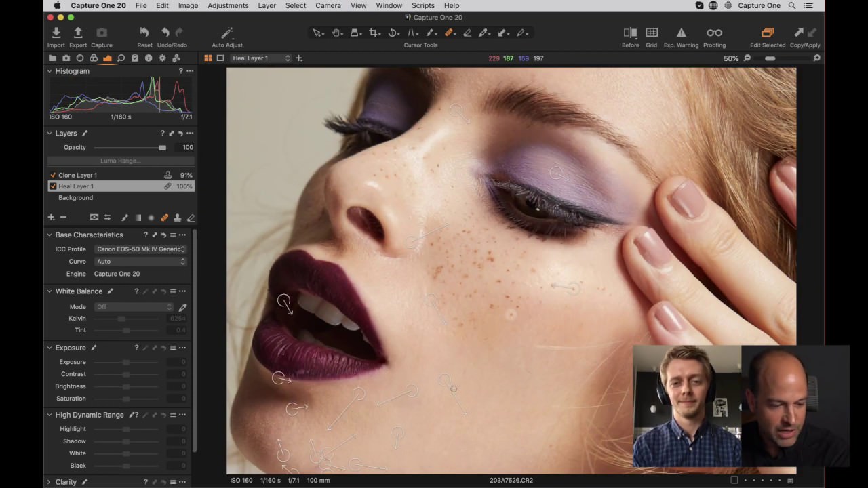
Task: Uncheck Heal Layer 1 checkbox
Action: pos(53,186)
